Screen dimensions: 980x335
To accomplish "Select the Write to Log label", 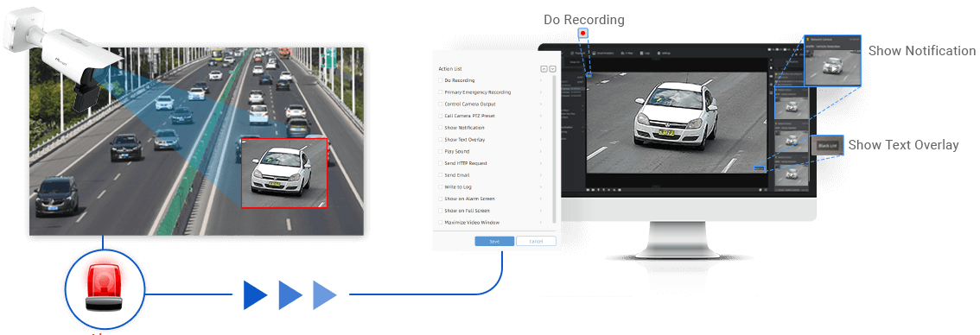I will [457, 186].
